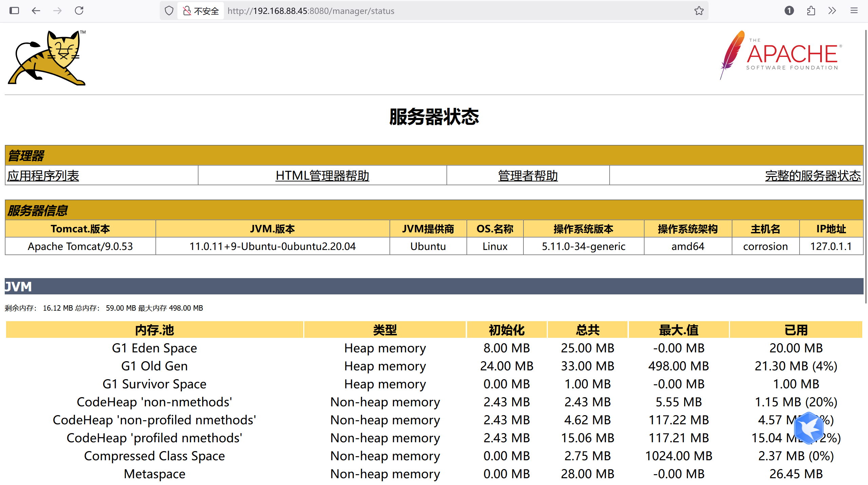
Task: Click the OS.名称 column header
Action: 495,229
